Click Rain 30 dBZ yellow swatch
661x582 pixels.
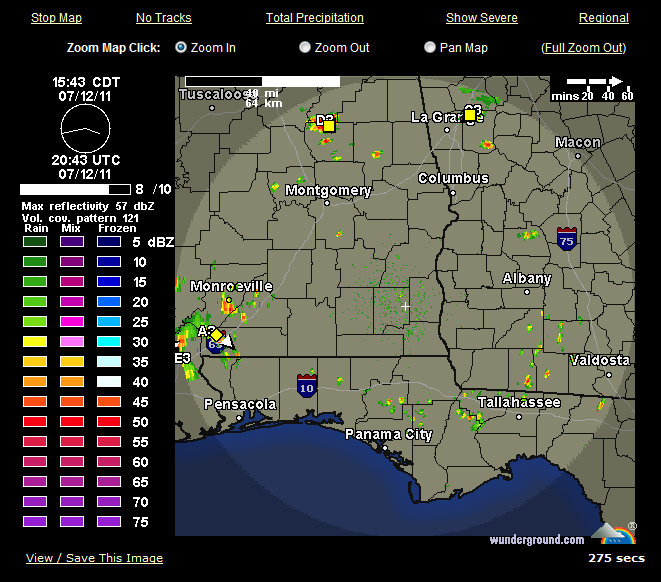click(35, 341)
